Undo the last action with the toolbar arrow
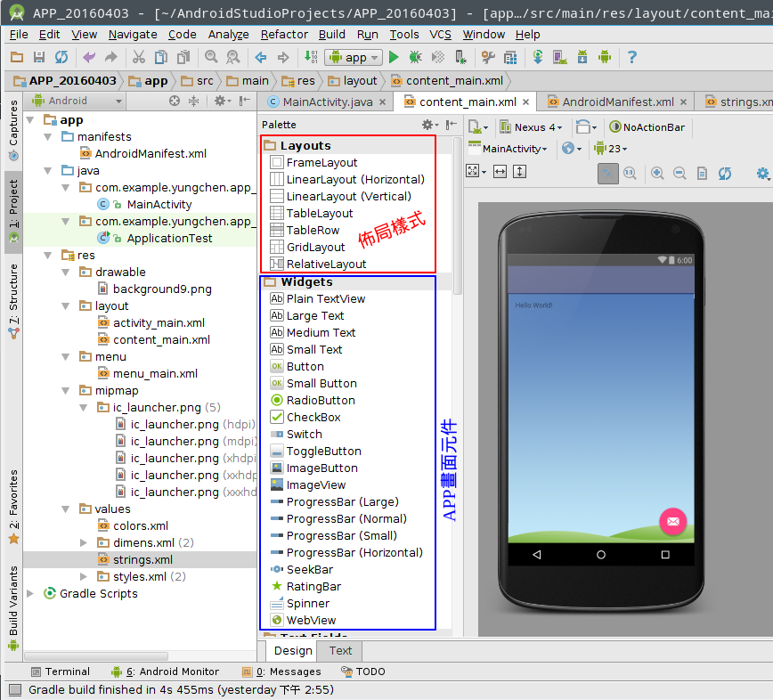773x700 pixels. point(89,57)
